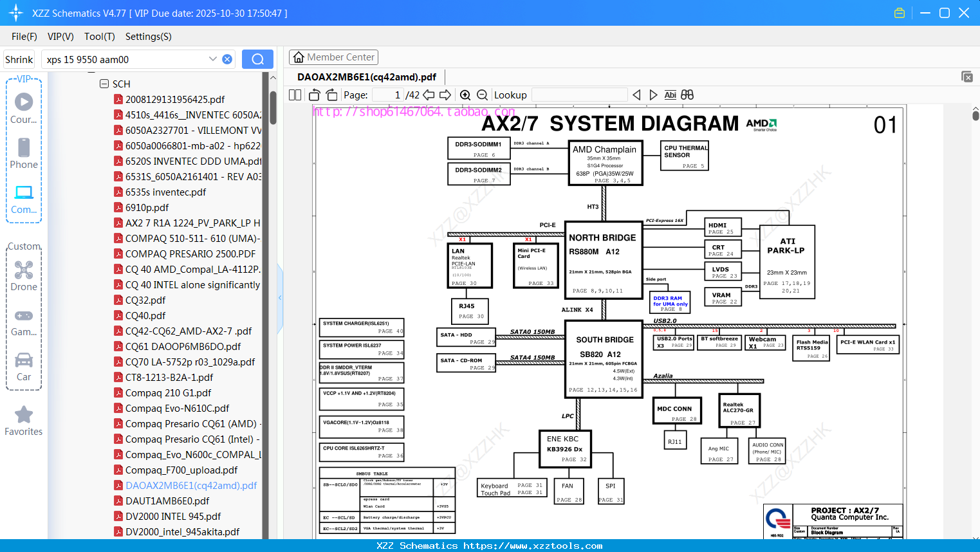Open CQ42-CQ62_AMD-AX2-7 .pdf
This screenshot has height=552, width=980.
click(x=189, y=331)
